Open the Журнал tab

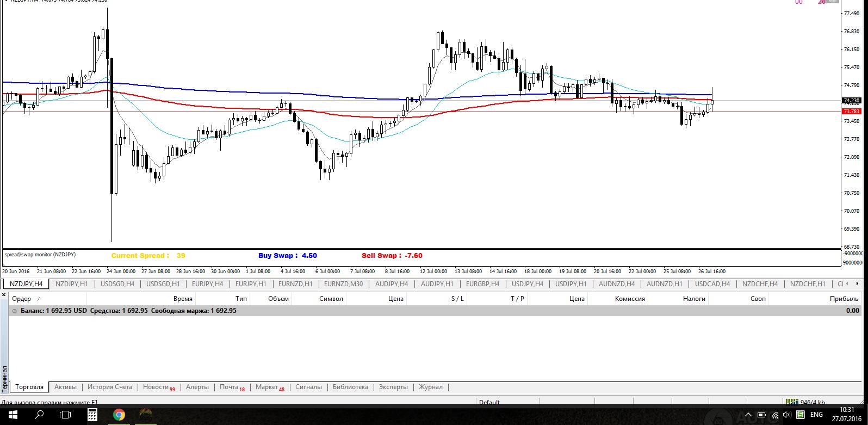pos(431,387)
